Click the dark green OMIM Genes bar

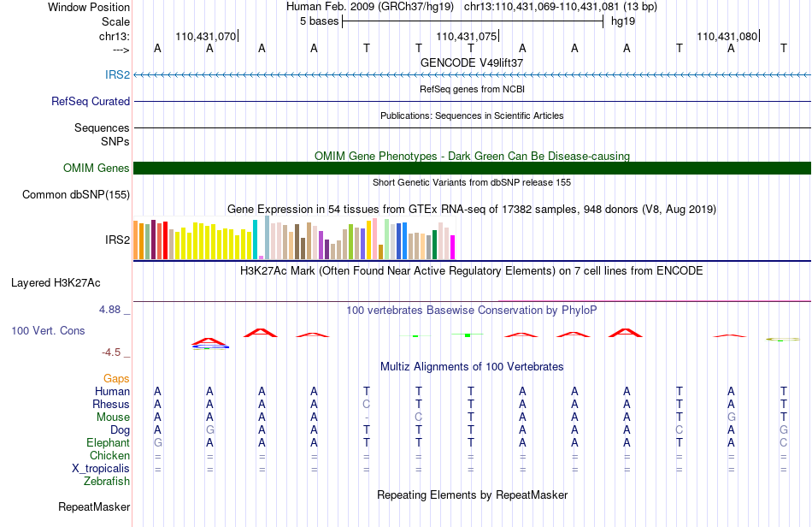tap(472, 168)
